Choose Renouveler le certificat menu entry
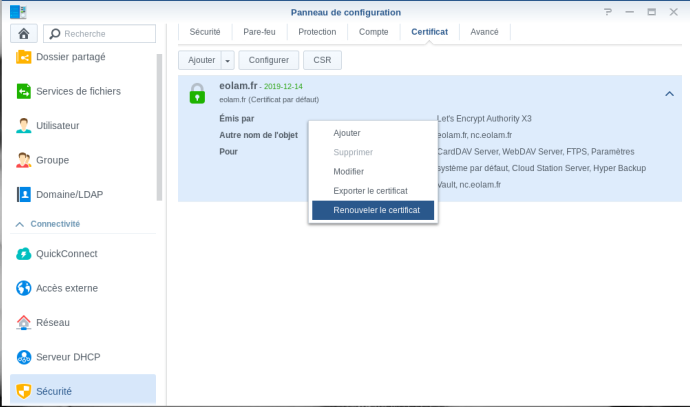 point(373,210)
